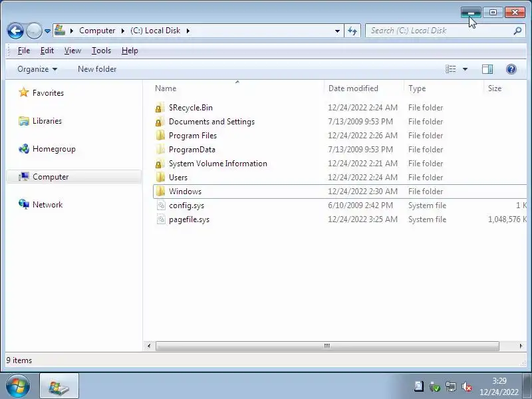The height and width of the screenshot is (399, 532).
Task: Select the pagefile.sys file name
Action: 190,219
